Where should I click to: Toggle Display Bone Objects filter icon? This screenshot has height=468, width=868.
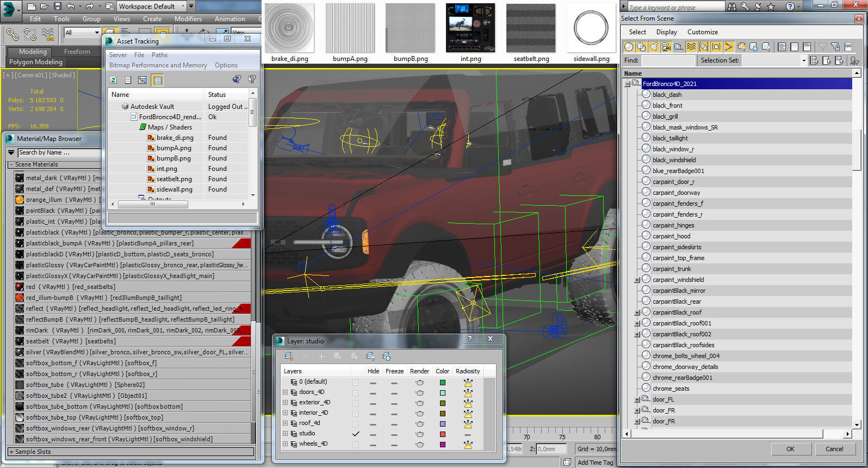[729, 47]
